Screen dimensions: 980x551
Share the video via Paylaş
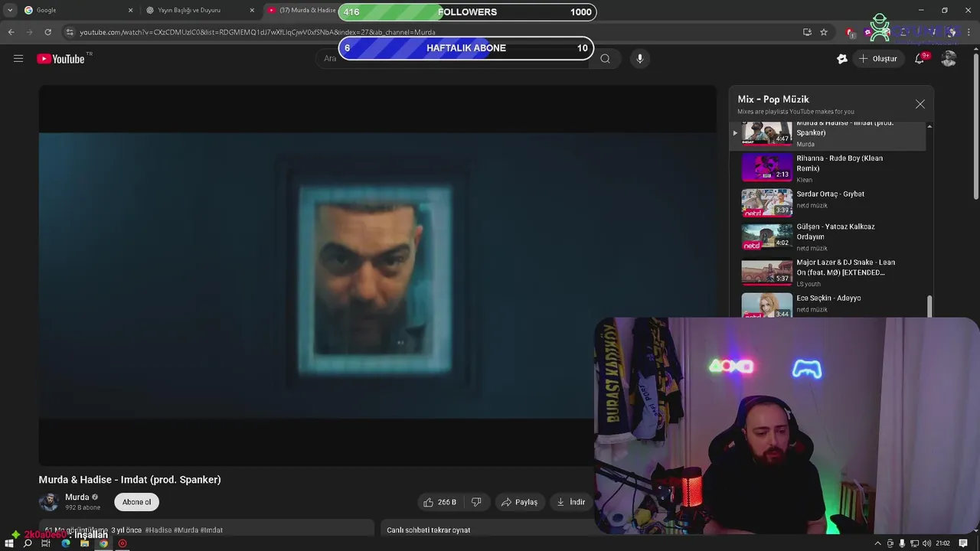pos(519,502)
